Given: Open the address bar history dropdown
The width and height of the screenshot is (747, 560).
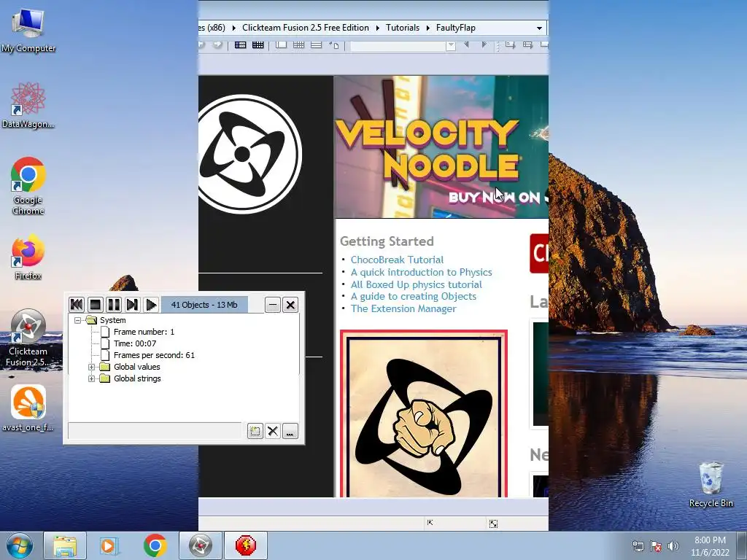Looking at the screenshot, I should [x=539, y=28].
